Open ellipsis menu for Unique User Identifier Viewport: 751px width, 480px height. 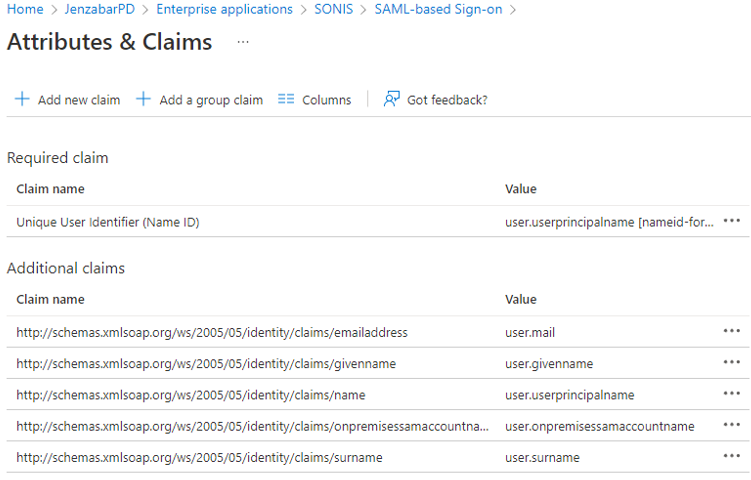coord(732,221)
